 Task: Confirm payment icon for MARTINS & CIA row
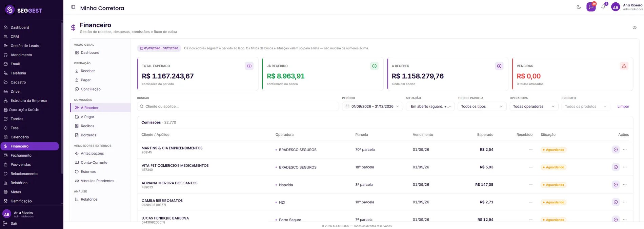coord(616,150)
